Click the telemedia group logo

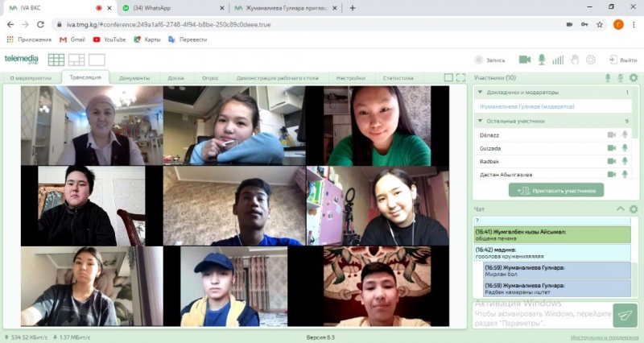coord(22,59)
